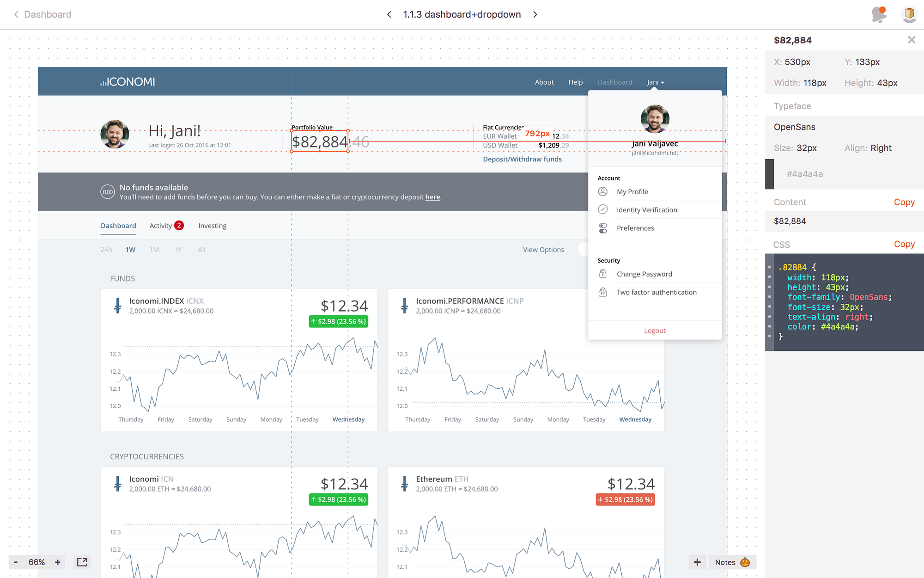Screen dimensions: 924x578
Task: Go to the next screen with right chevron
Action: click(x=535, y=14)
